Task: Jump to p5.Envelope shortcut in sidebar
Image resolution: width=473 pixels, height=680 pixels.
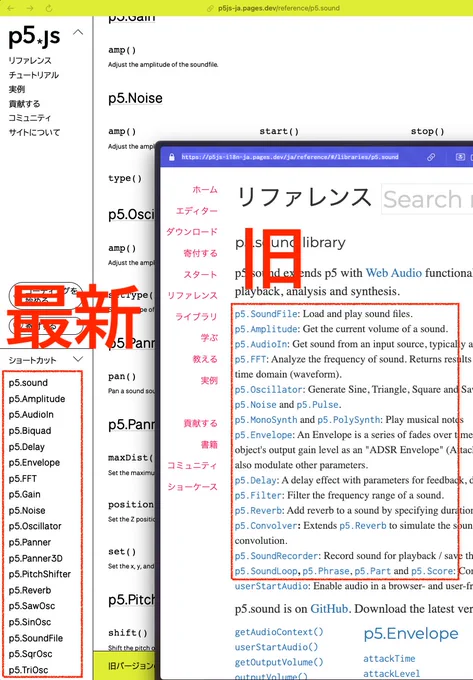Action: pyautogui.click(x=34, y=462)
